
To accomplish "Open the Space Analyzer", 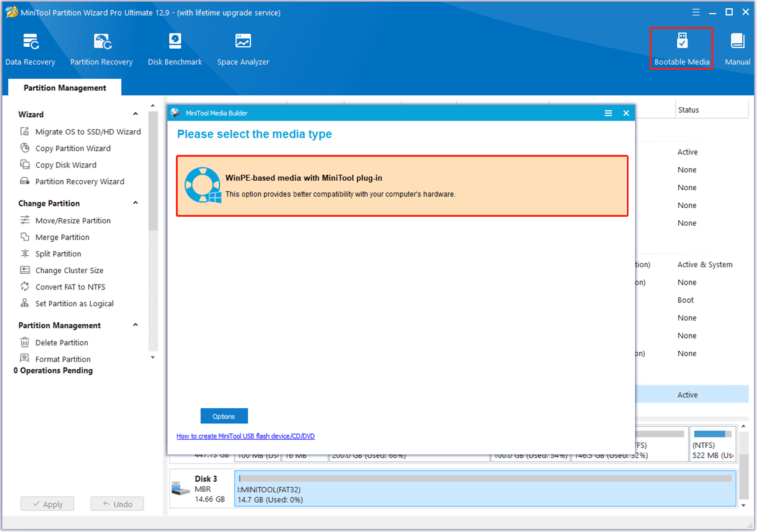I will 243,48.
